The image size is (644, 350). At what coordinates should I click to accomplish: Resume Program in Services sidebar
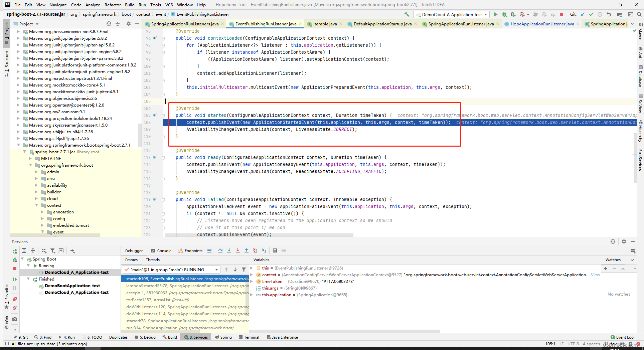click(15, 279)
